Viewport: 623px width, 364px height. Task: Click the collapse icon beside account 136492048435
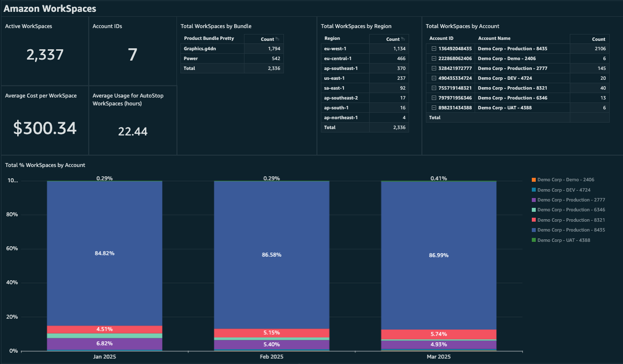pos(434,48)
